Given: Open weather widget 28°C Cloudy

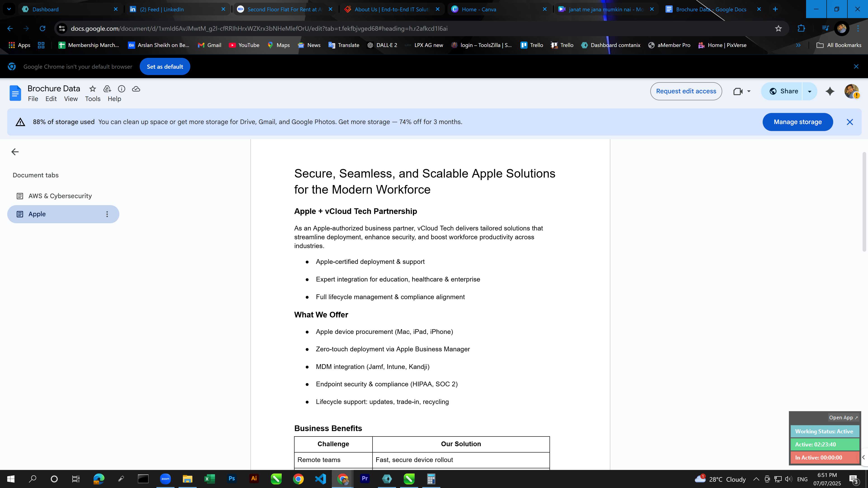Looking at the screenshot, I should (x=720, y=479).
